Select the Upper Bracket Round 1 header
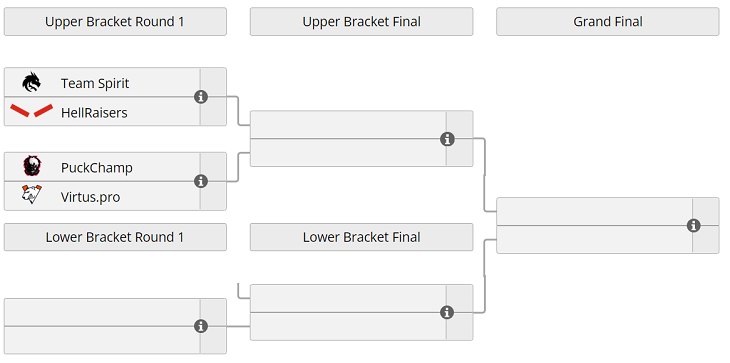The width and height of the screenshot is (730, 363). [115, 21]
